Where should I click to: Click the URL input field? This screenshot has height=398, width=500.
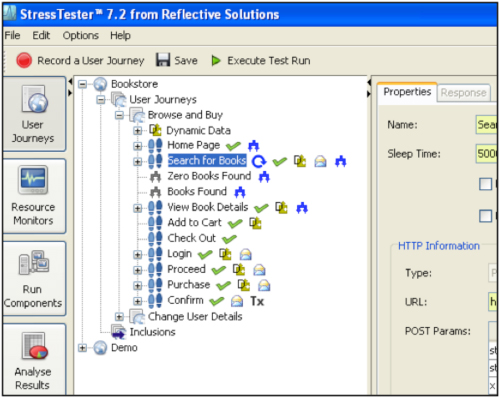[493, 302]
